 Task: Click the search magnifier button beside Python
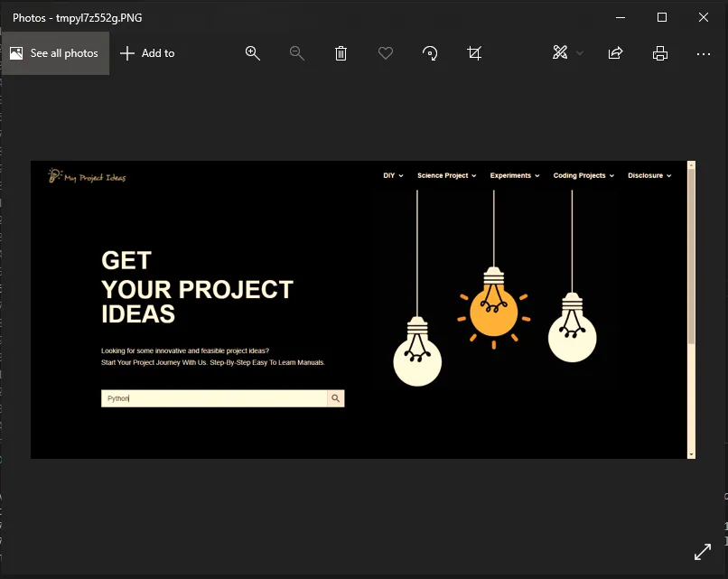click(335, 398)
